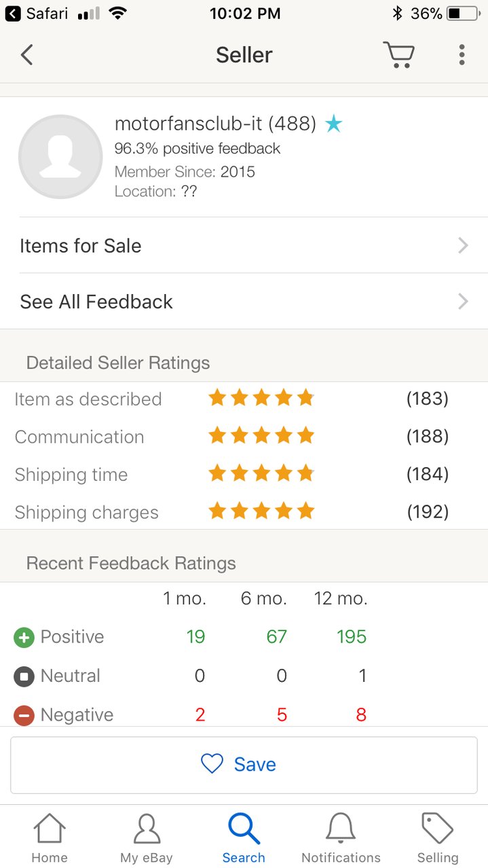Switch to the My eBay tab
The height and width of the screenshot is (868, 488).
coord(147,838)
